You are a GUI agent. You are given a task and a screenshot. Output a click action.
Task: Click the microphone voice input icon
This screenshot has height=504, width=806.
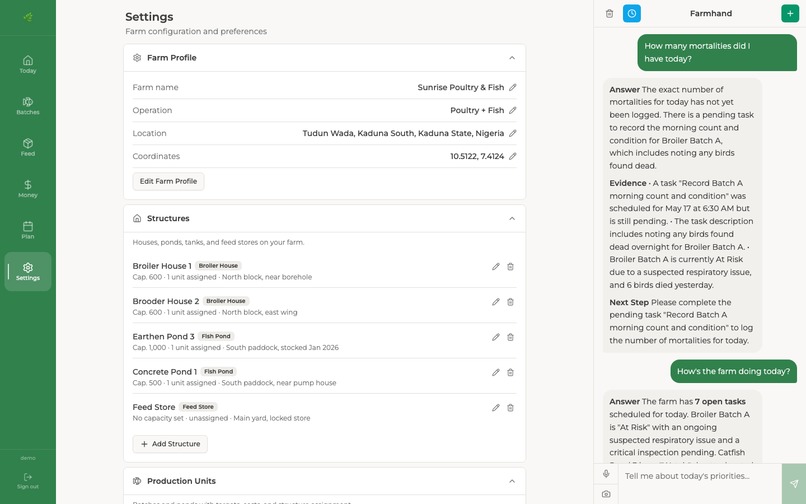click(606, 474)
